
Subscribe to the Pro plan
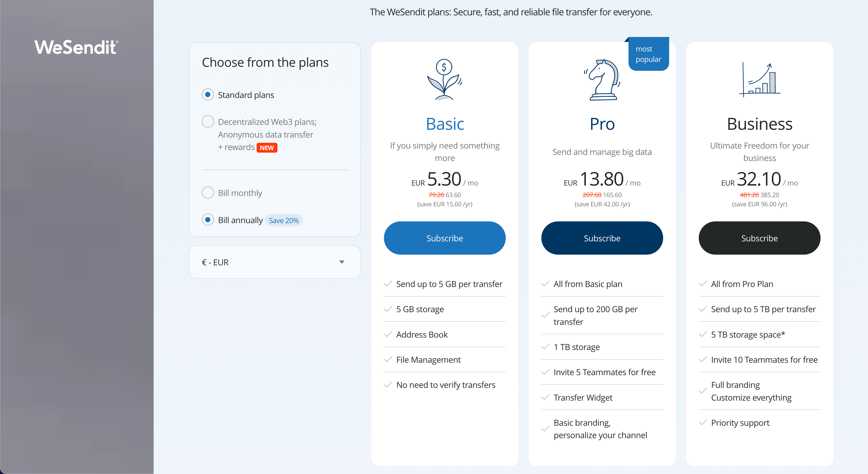[602, 238]
